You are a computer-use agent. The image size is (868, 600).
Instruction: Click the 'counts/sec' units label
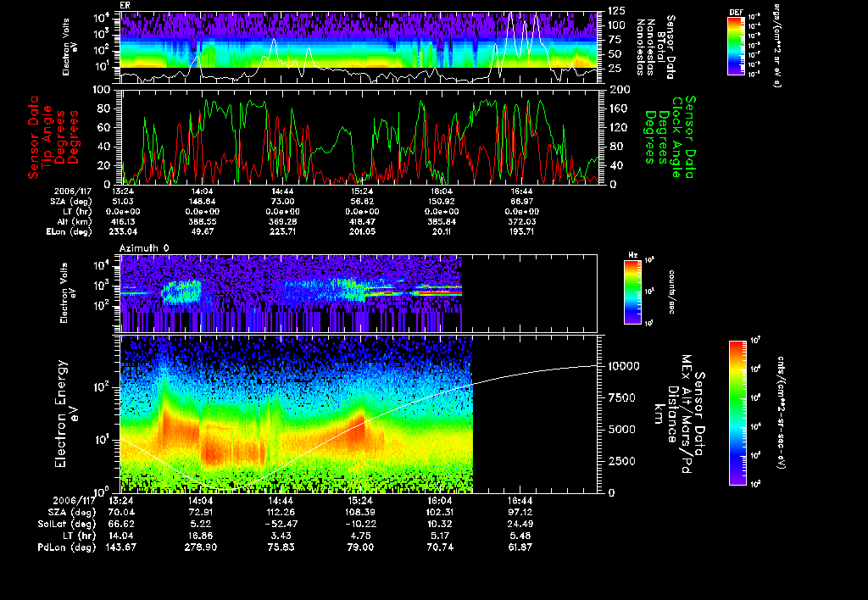pos(671,292)
